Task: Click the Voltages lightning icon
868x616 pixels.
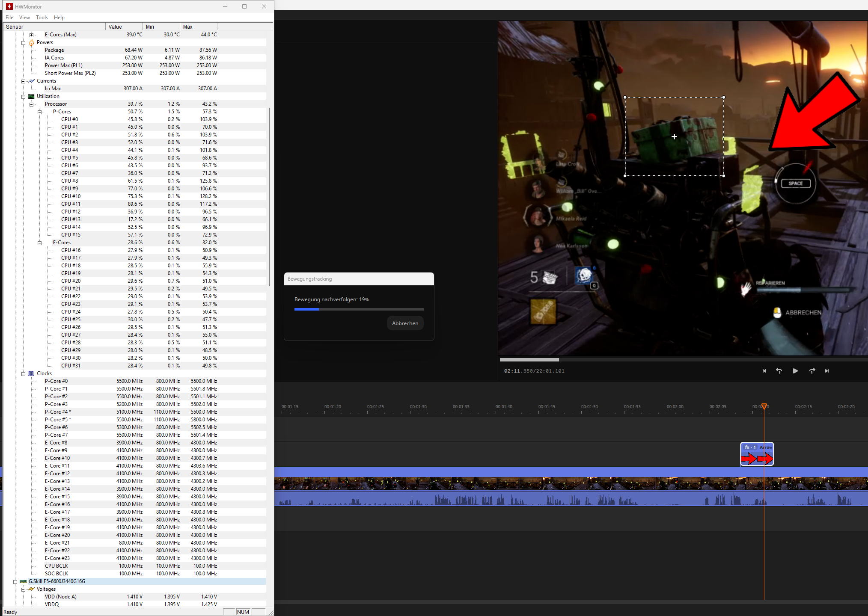Action: [31, 589]
